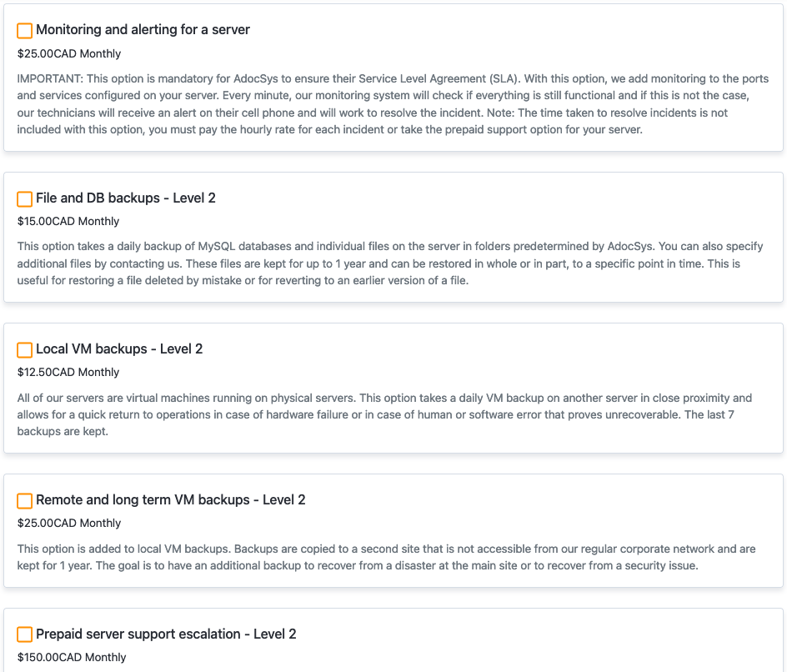Select Prepaid server support escalation checkbox
This screenshot has height=672, width=787.
[x=25, y=635]
